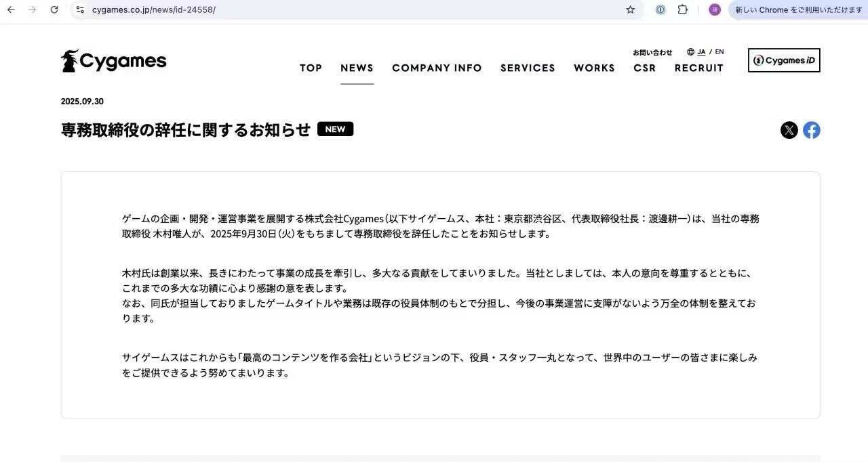Switch language to EN
Screen dimensions: 868x462
tap(719, 51)
